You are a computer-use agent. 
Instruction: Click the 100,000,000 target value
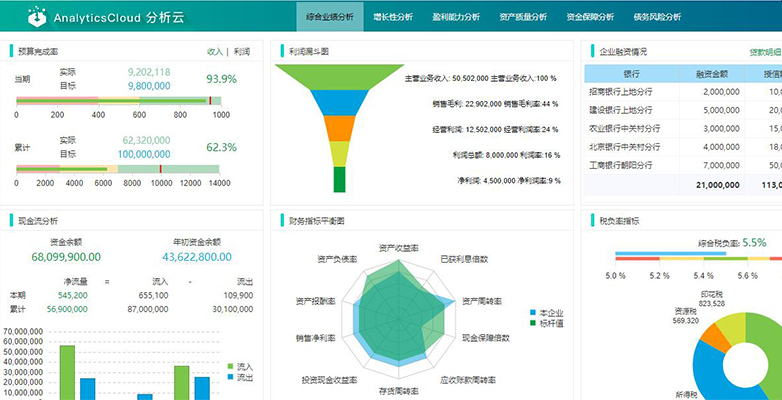(144, 154)
